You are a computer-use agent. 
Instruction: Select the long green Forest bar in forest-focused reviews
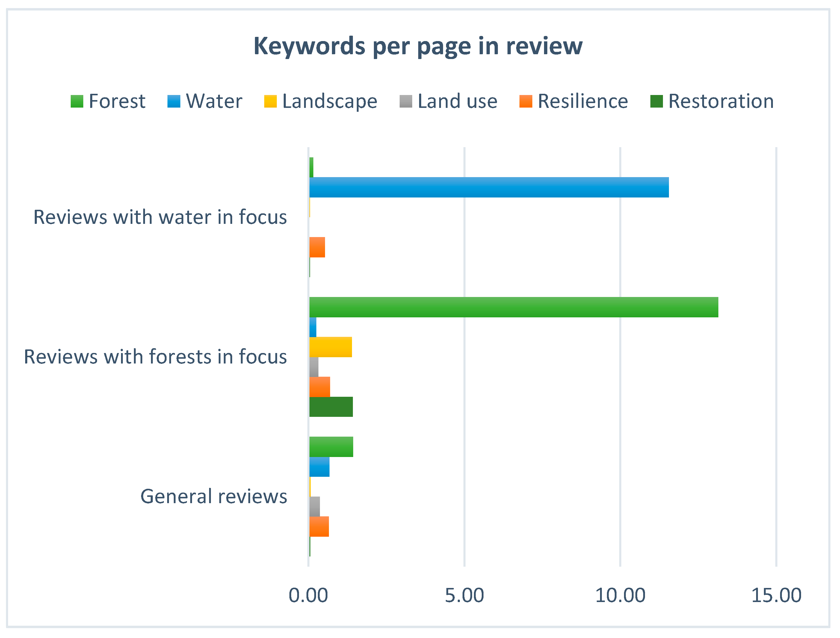[513, 307]
